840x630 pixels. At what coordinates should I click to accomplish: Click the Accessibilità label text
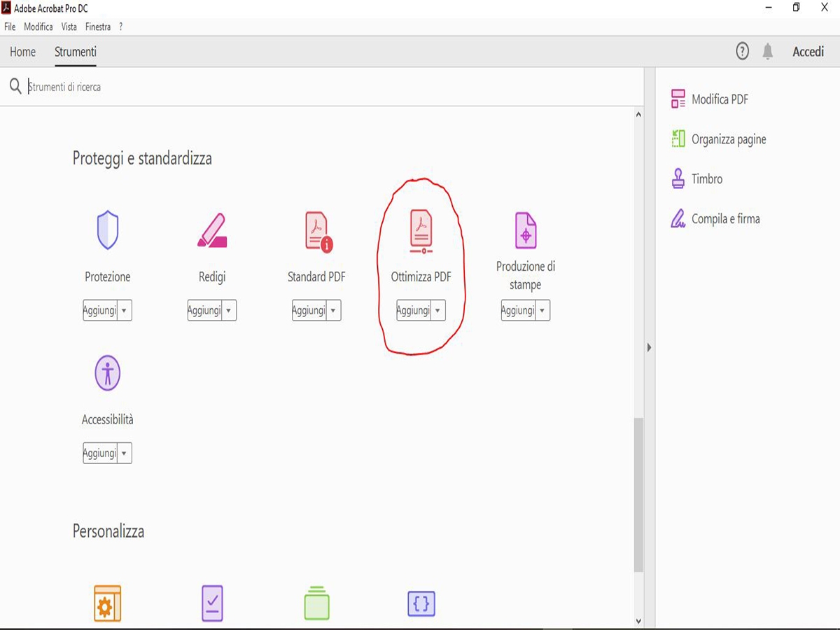108,420
